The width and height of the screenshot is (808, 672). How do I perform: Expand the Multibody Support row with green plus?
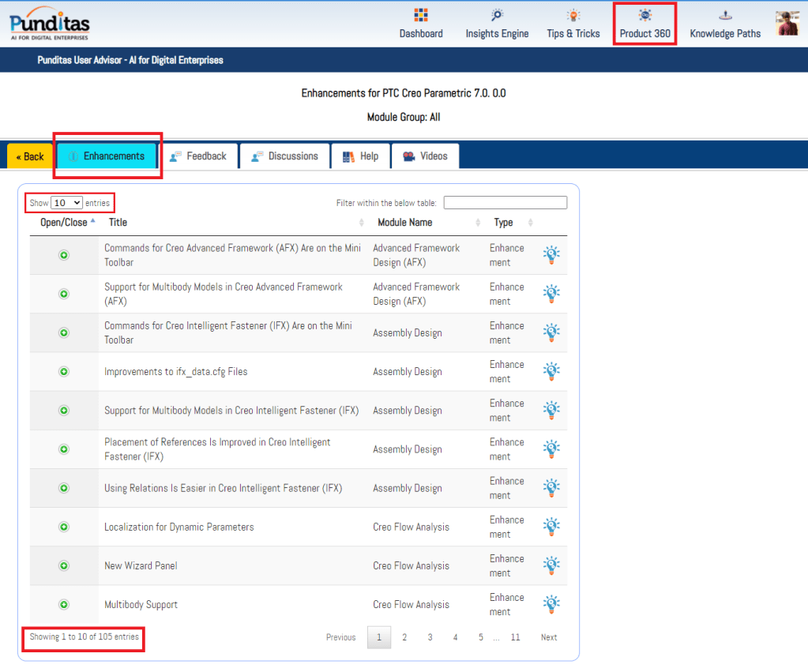pyautogui.click(x=64, y=605)
